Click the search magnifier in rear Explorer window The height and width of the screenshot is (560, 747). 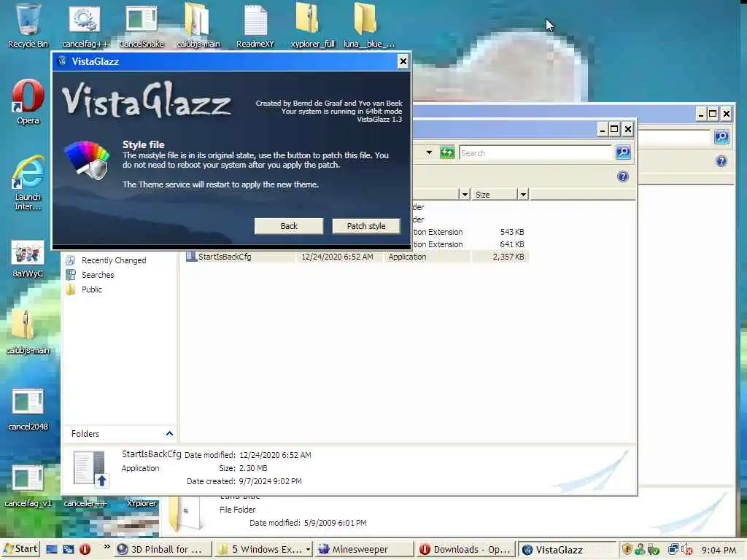[721, 137]
